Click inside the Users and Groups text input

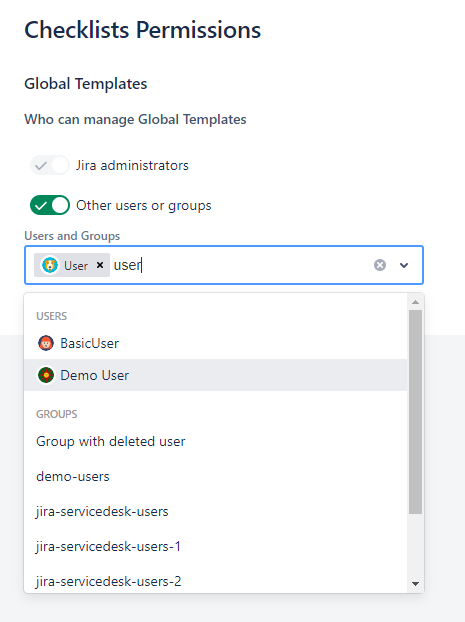[x=242, y=265]
